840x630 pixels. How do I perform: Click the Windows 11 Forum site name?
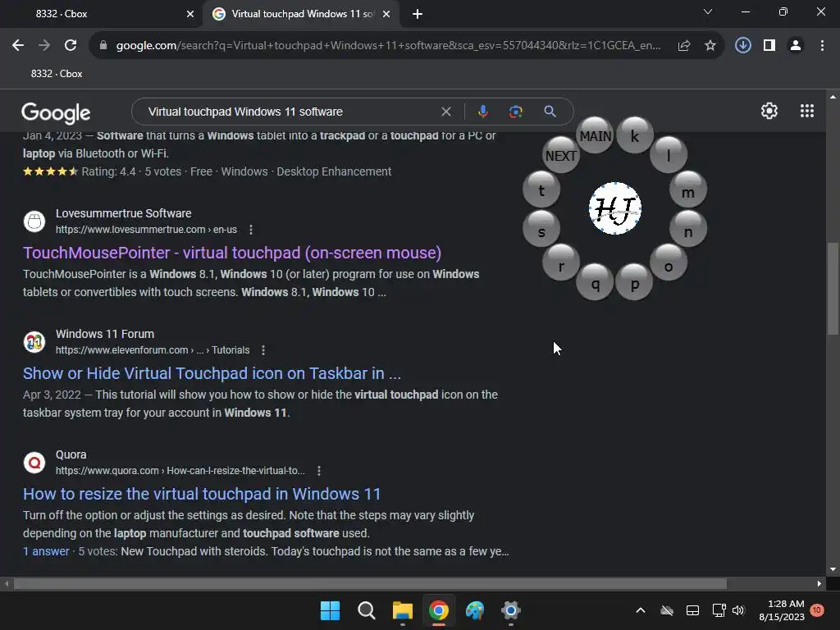[x=105, y=334]
